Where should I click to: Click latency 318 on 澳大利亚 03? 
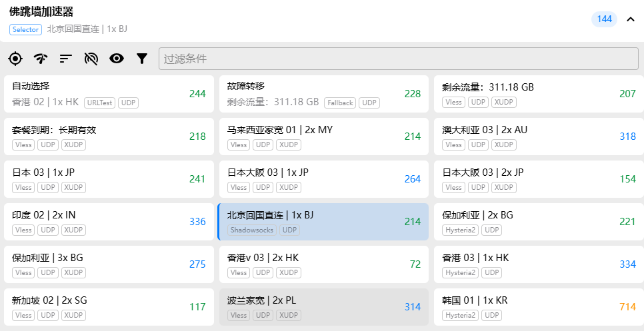627,137
